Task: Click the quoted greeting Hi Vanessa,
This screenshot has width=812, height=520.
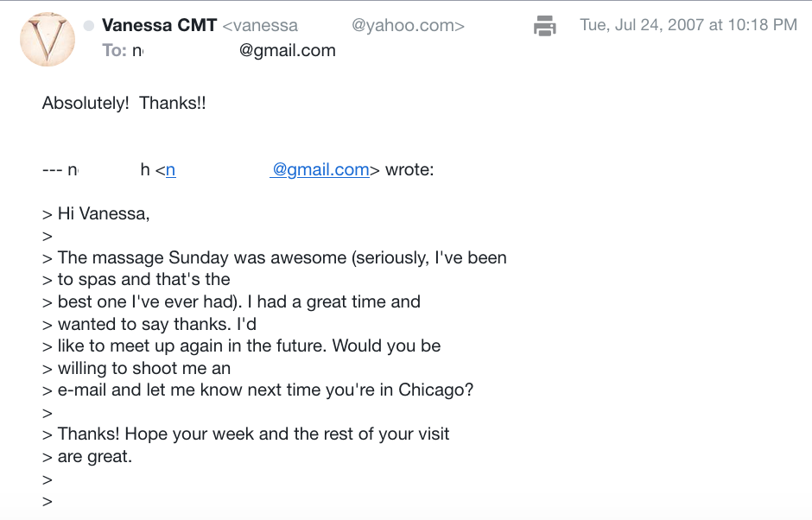Action: (x=104, y=213)
